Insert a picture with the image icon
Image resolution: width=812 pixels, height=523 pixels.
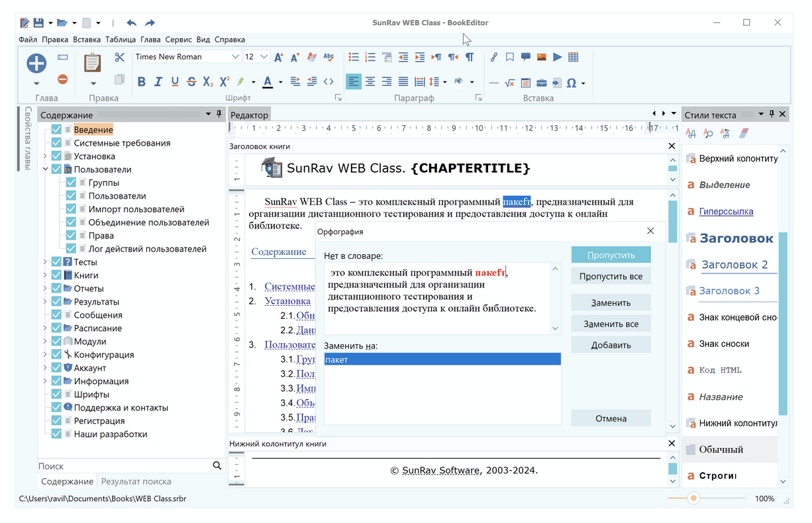tap(542, 57)
